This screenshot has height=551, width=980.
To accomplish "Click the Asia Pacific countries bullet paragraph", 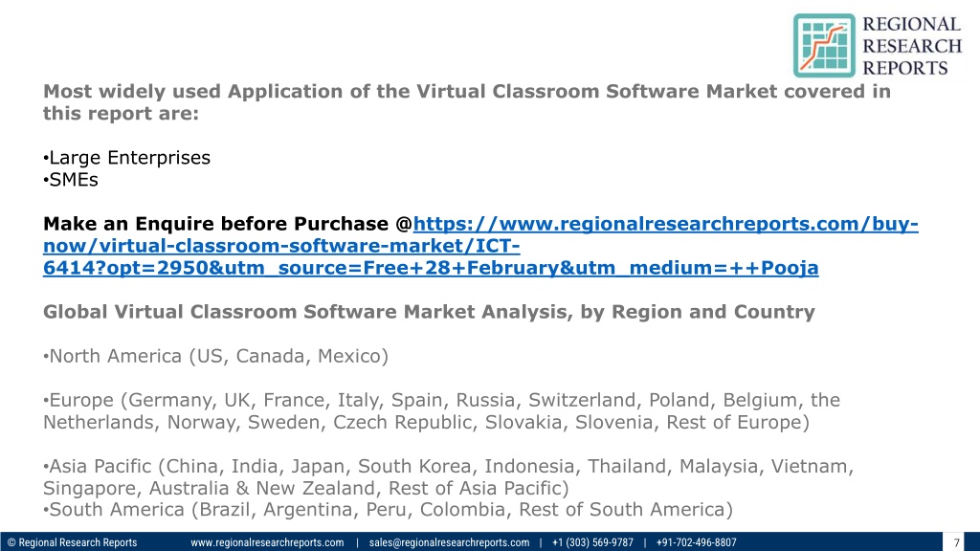I will click(448, 477).
